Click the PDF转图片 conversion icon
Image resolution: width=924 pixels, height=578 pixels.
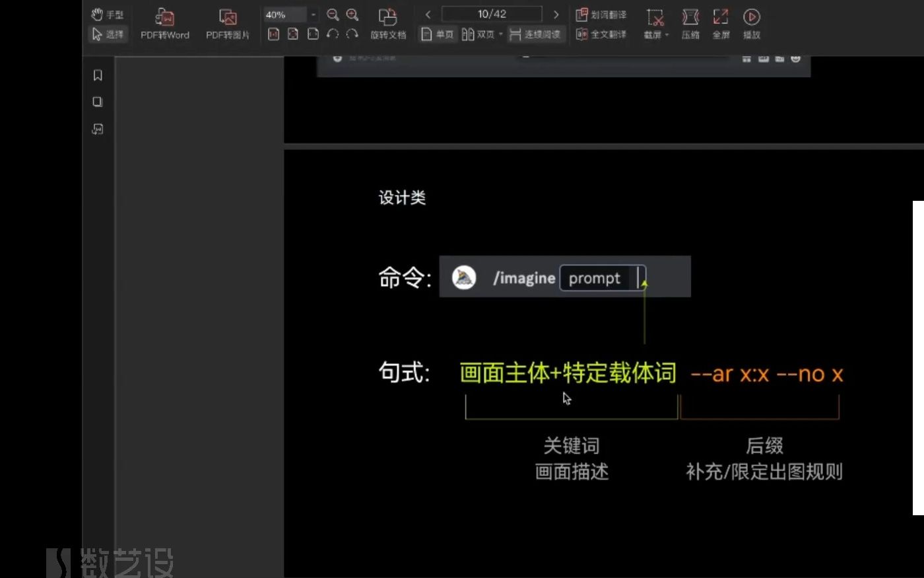pos(227,23)
